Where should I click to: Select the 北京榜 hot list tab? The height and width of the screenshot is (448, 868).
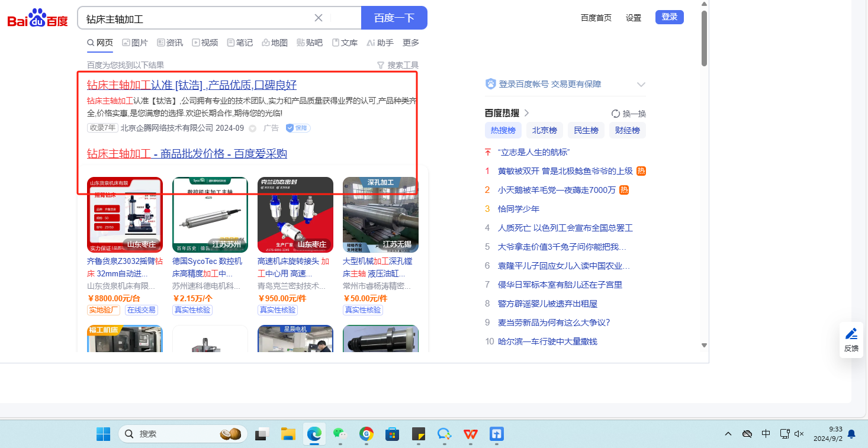click(544, 130)
